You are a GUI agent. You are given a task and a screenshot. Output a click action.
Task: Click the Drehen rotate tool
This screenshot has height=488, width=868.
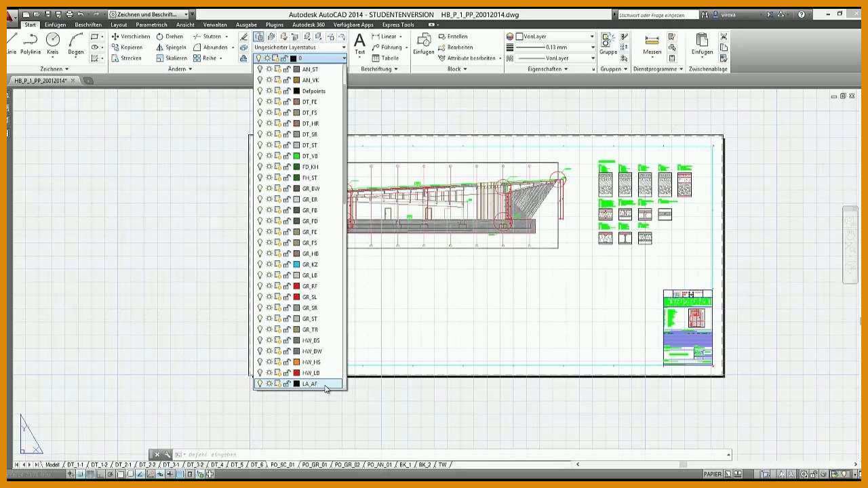point(170,37)
